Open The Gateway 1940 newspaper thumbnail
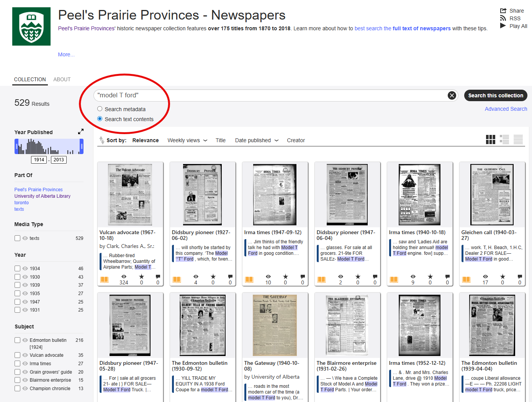This screenshot has width=532, height=402. click(x=275, y=325)
